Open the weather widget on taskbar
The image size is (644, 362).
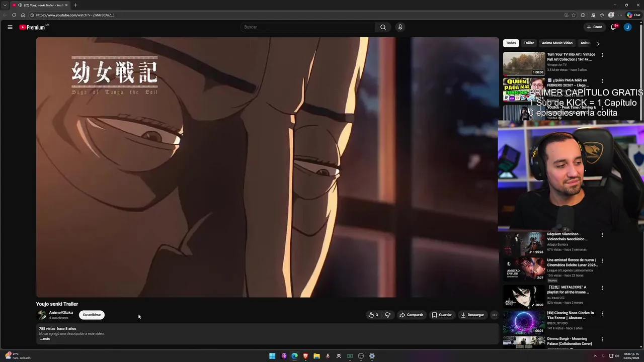click(18, 356)
